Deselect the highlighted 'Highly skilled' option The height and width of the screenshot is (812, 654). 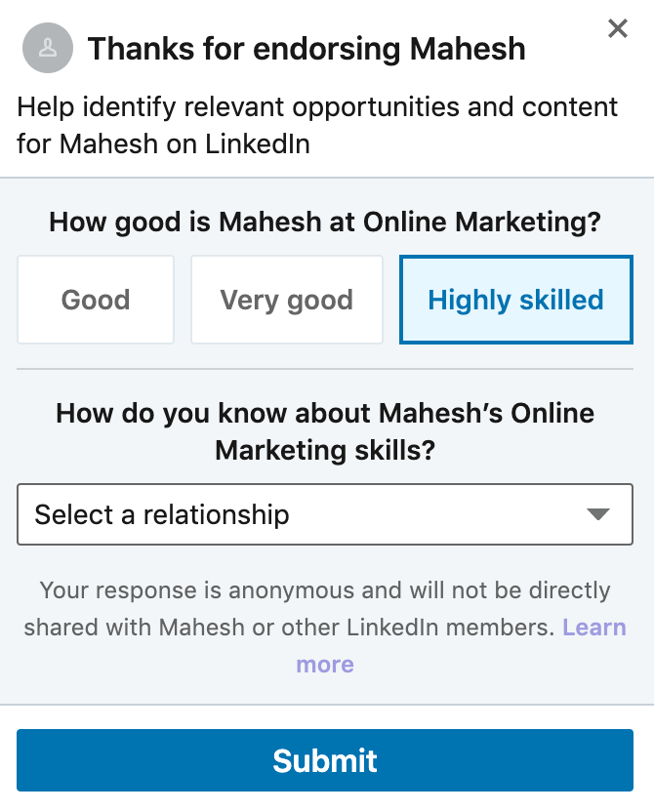tap(515, 299)
